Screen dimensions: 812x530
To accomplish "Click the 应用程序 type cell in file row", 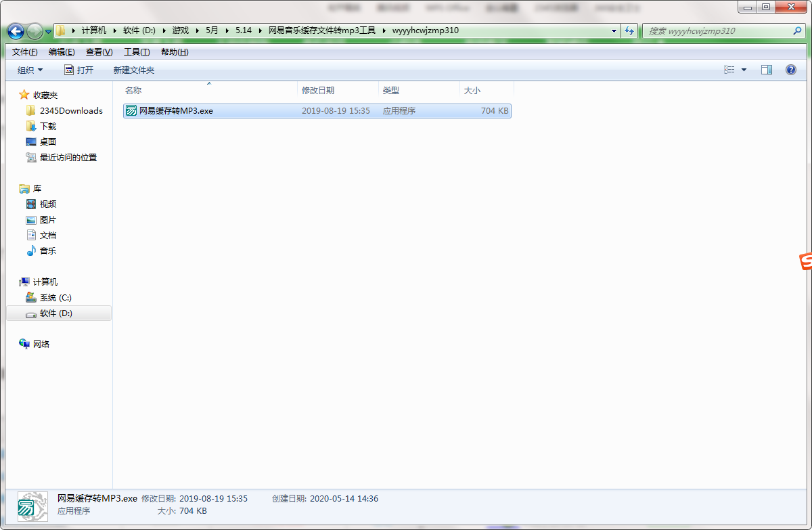I will (x=399, y=110).
